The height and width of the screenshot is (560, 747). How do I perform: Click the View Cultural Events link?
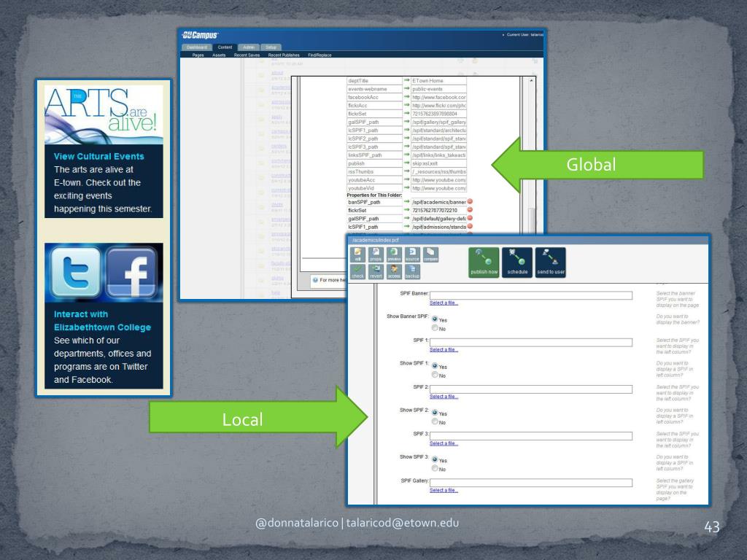98,156
